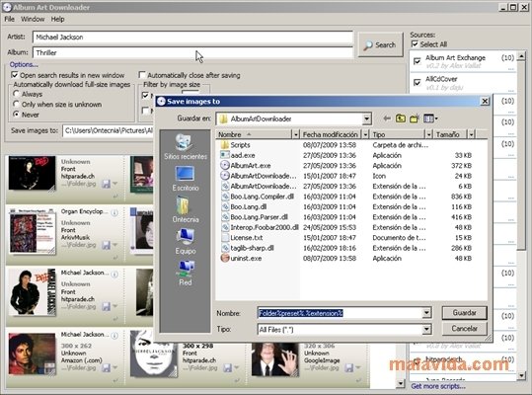Select uninst.exe file icon

[225, 258]
